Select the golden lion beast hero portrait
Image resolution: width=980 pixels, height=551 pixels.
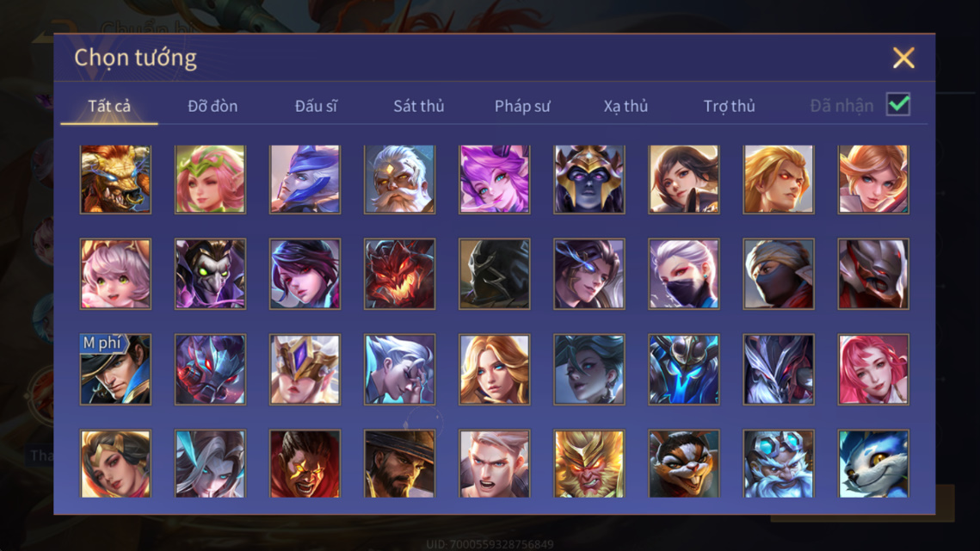pos(115,179)
